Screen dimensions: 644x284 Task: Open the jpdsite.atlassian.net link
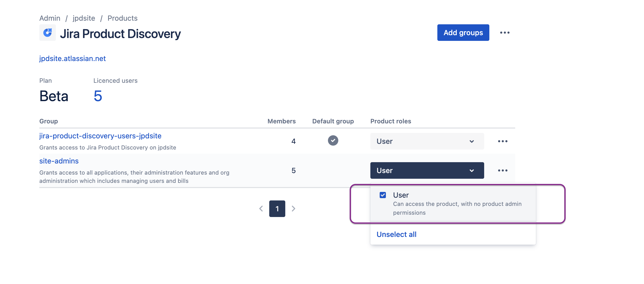coord(72,58)
